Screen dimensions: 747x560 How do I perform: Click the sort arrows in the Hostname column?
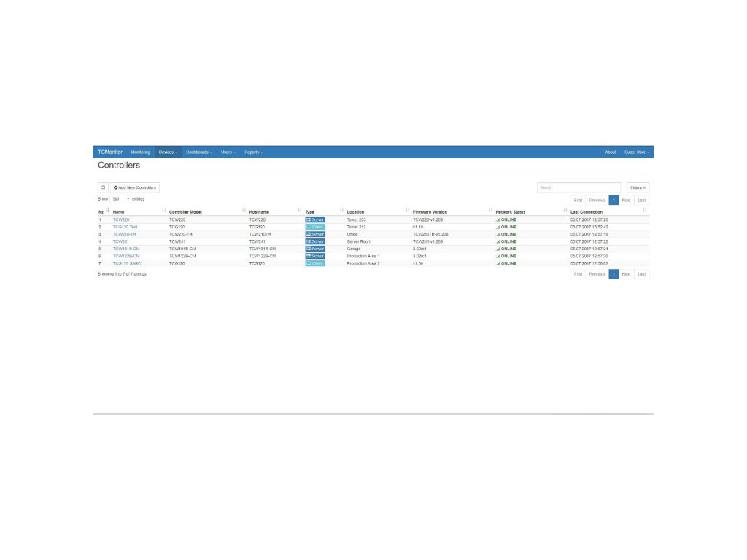(299, 211)
